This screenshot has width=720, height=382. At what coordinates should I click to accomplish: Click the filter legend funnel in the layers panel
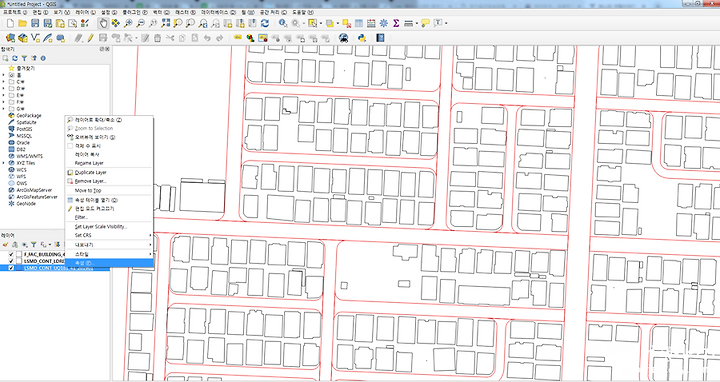click(x=34, y=245)
